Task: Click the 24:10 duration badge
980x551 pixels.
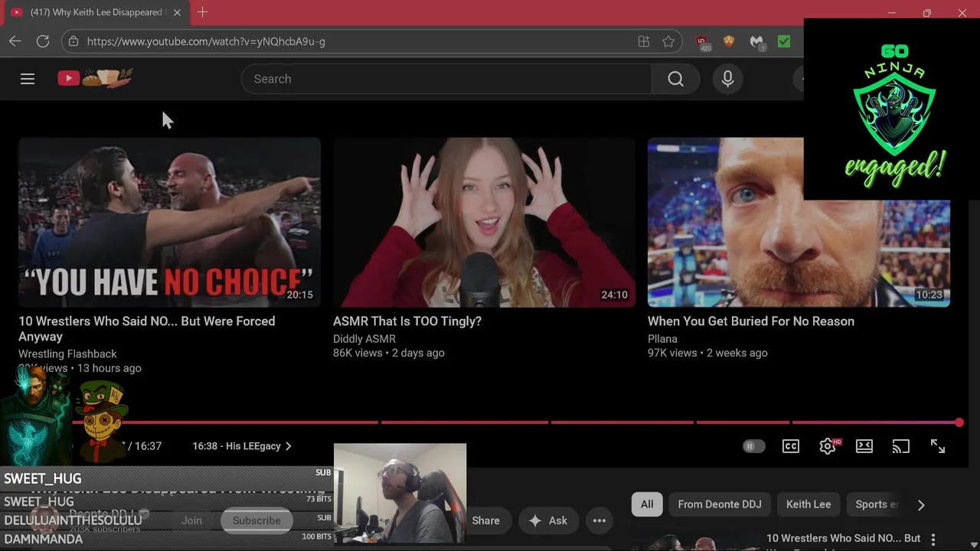Action: click(614, 295)
